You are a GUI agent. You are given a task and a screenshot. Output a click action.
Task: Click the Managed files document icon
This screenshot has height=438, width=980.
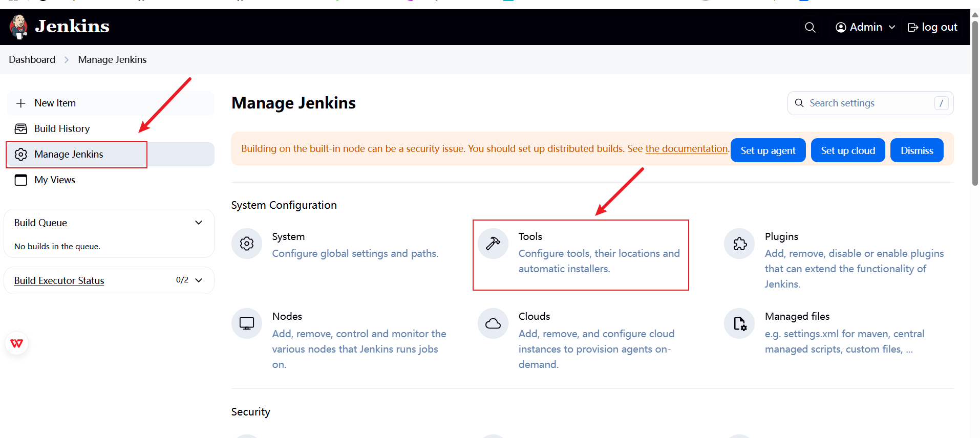pyautogui.click(x=739, y=323)
